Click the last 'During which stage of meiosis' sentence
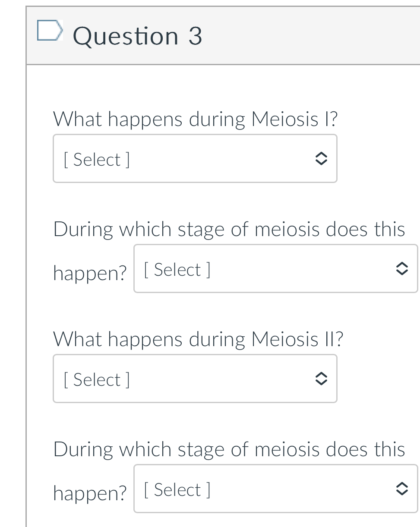420x527 pixels. tap(229, 449)
